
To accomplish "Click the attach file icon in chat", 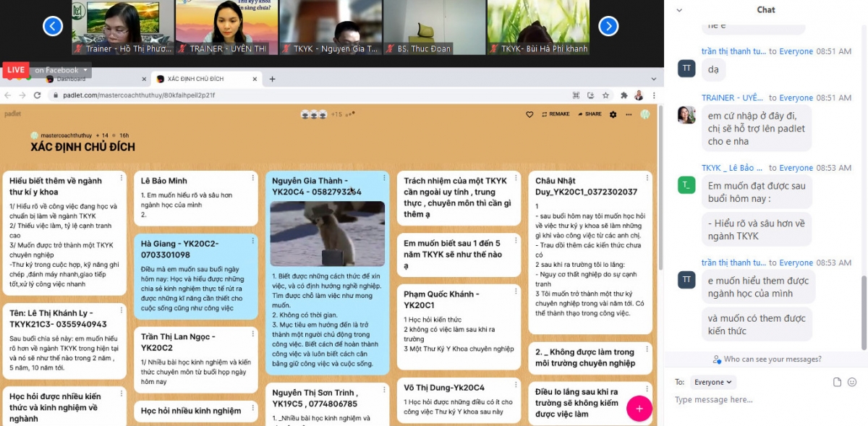I will (837, 382).
